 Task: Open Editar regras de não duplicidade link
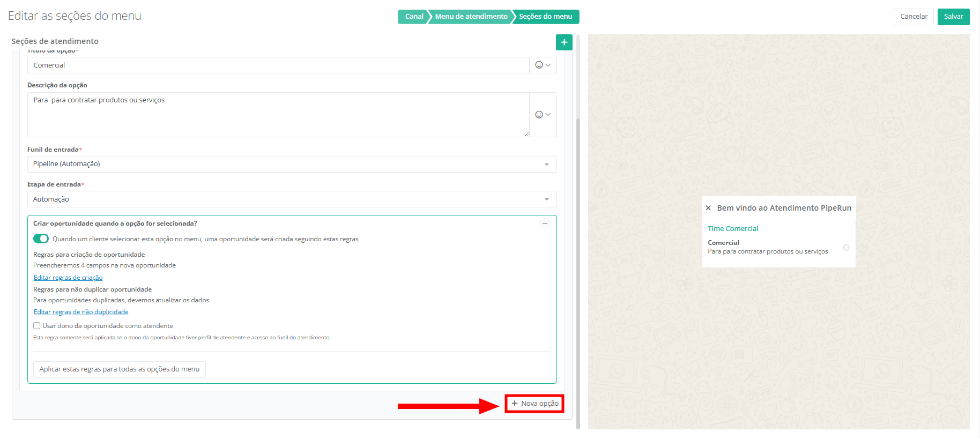pos(81,312)
